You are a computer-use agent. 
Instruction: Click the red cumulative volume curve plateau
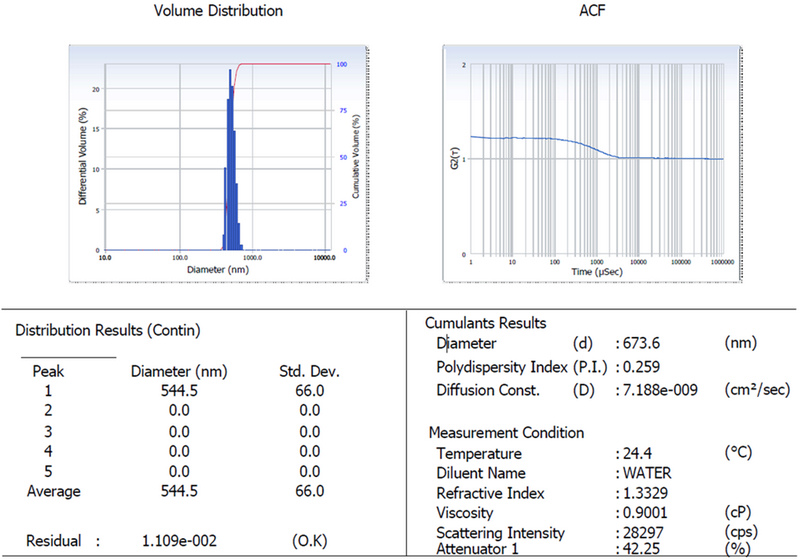pos(290,64)
